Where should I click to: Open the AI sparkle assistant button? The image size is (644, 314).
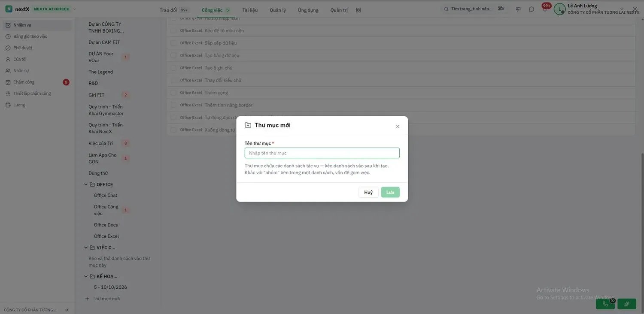tap(627, 304)
